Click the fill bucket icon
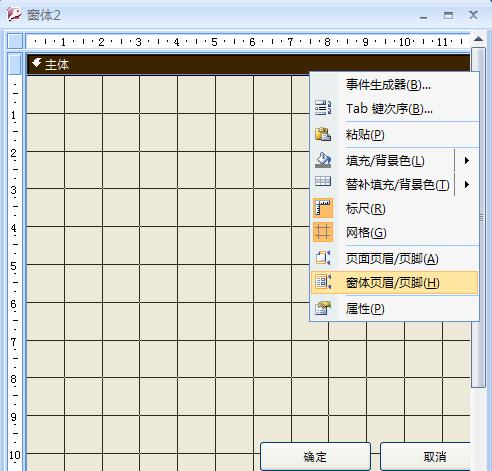The width and height of the screenshot is (492, 471). pos(323,160)
